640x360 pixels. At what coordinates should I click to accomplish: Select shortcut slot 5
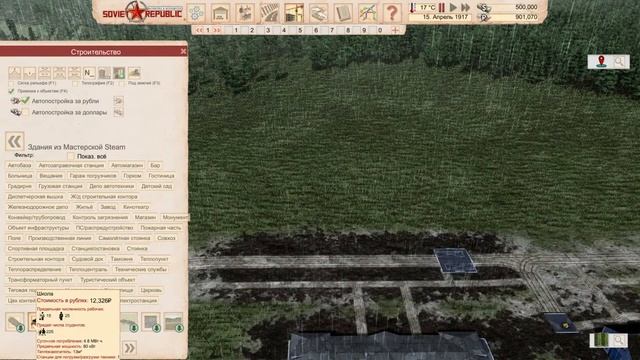coord(300,30)
